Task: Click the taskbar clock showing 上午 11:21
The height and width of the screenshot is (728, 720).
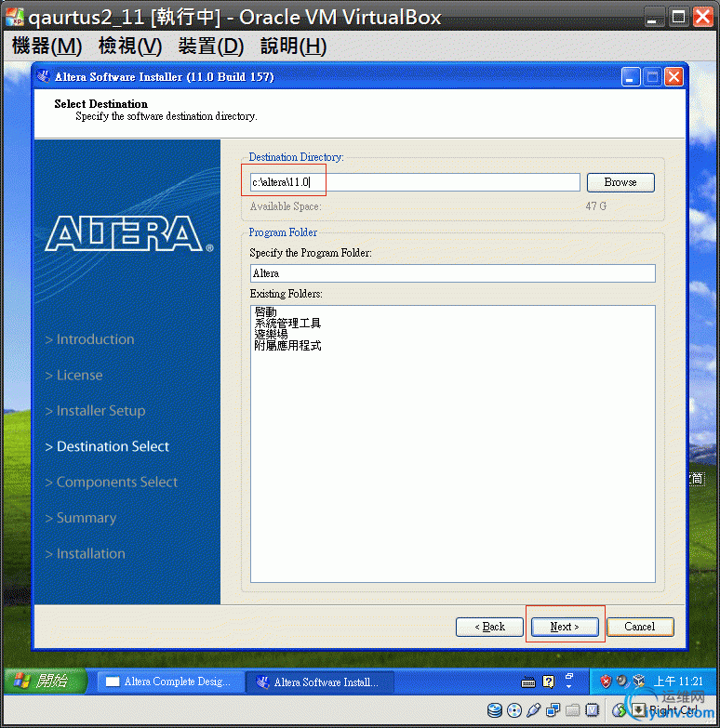Action: pyautogui.click(x=678, y=682)
